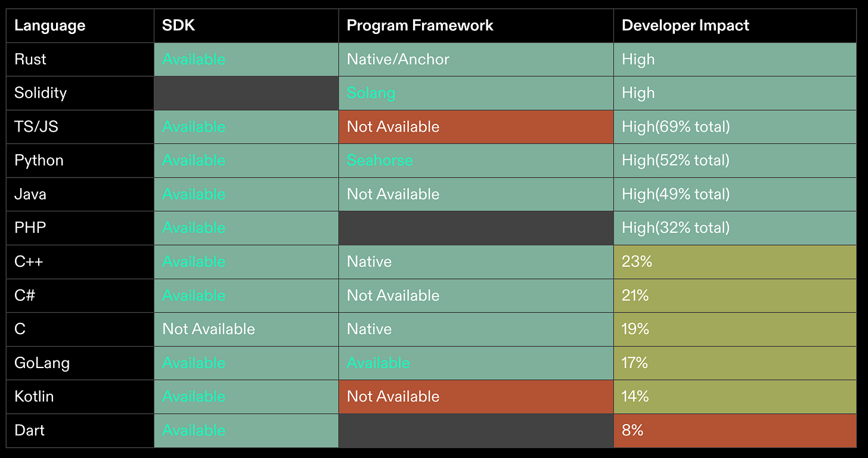Click the 'Developer Impact' column header
This screenshot has height=458, width=868.
735,26
